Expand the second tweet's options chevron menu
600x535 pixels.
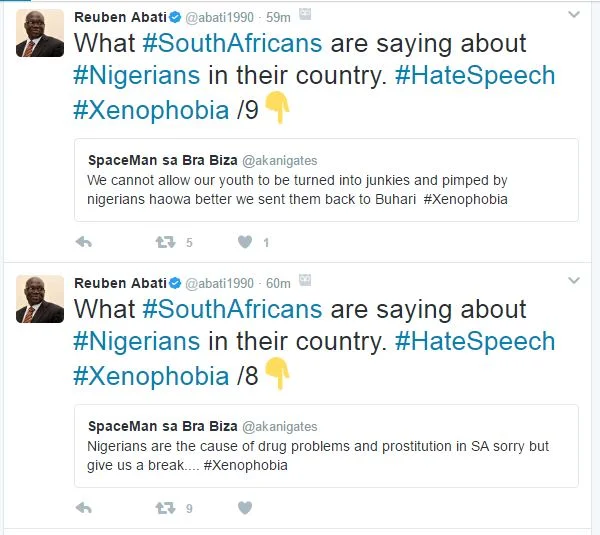click(573, 282)
